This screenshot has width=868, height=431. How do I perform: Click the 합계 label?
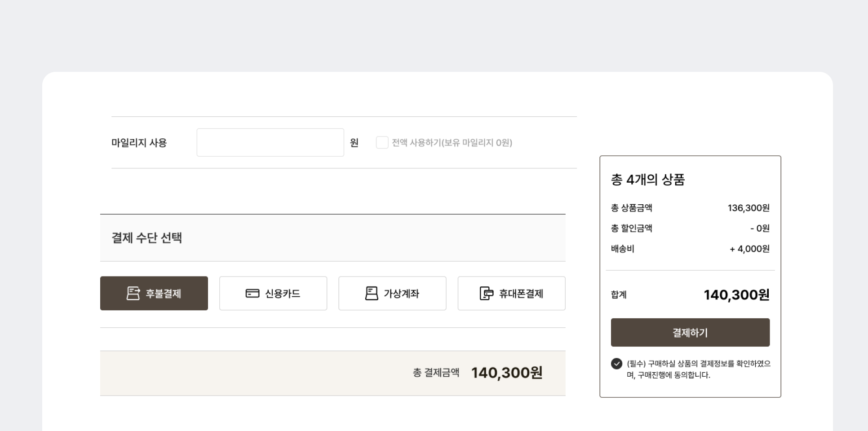(619, 295)
